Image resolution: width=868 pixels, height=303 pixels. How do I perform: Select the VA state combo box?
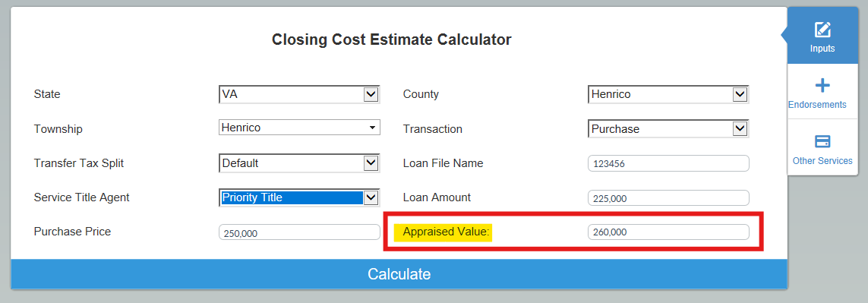(x=299, y=94)
